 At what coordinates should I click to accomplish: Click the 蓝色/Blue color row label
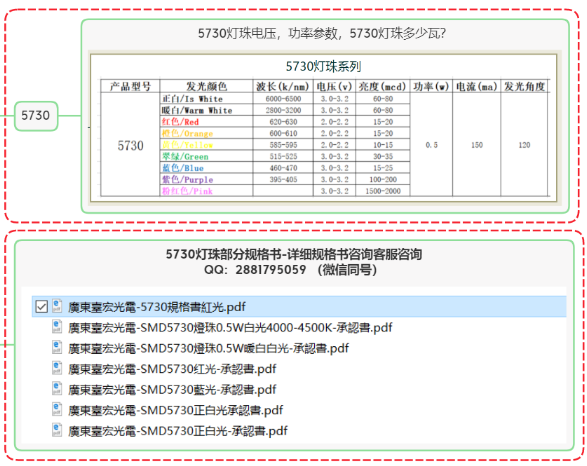point(183,168)
